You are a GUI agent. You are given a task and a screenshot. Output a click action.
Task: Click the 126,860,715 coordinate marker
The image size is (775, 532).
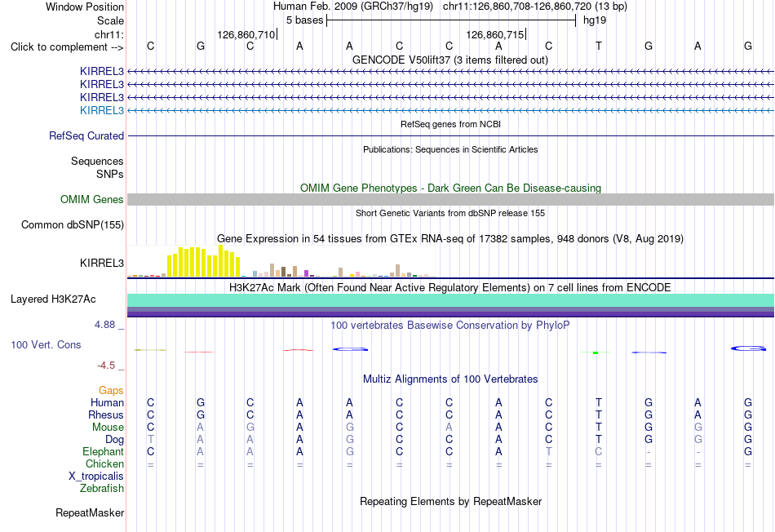(x=494, y=34)
